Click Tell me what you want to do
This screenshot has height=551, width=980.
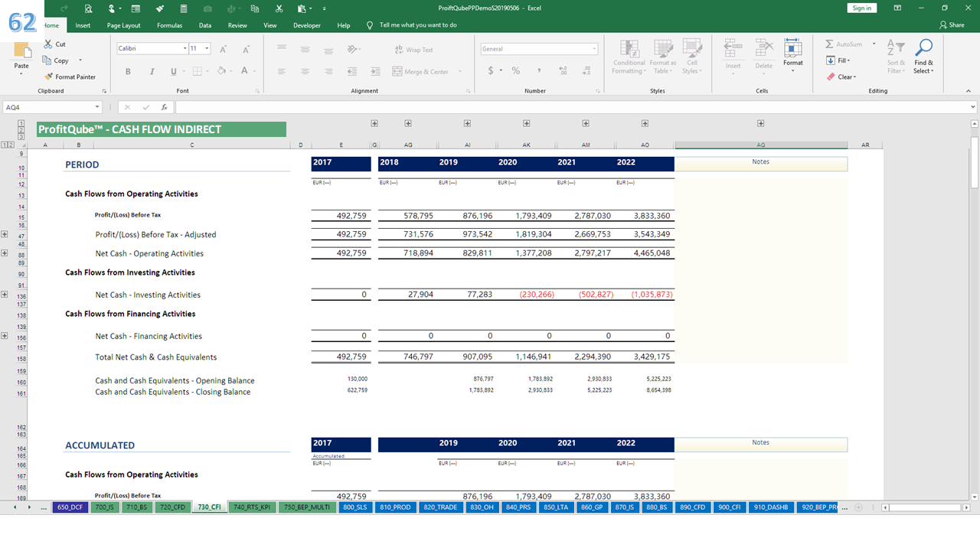click(x=418, y=25)
